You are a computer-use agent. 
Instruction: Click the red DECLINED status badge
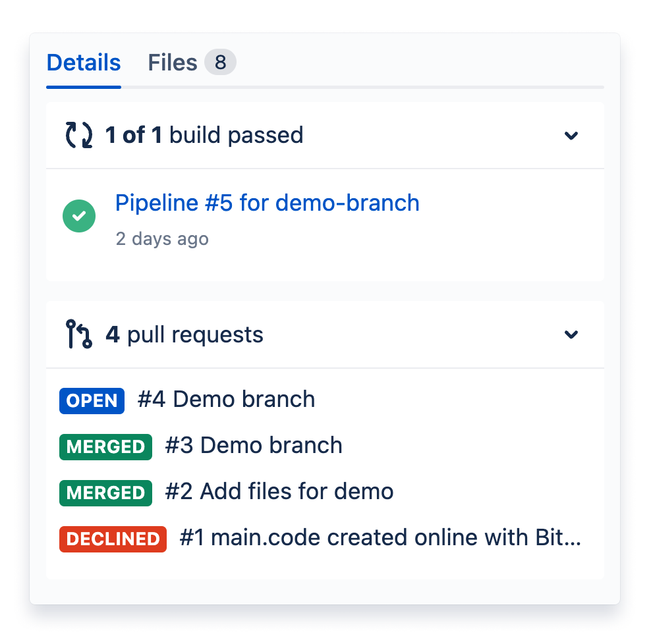coord(113,539)
